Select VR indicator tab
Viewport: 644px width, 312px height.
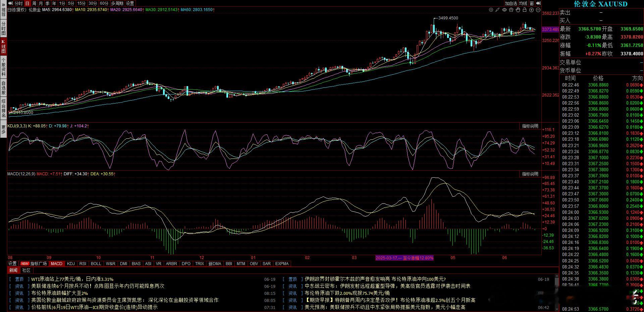[x=159, y=263]
